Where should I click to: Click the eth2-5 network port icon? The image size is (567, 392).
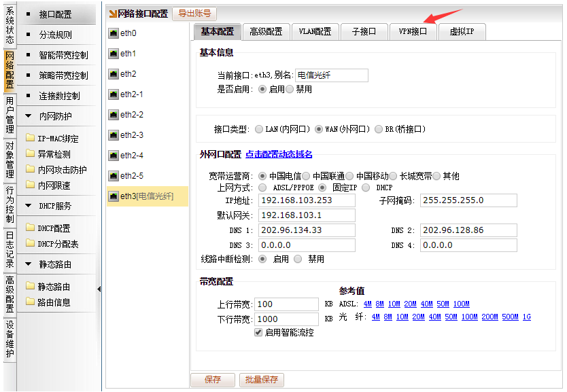pos(114,176)
